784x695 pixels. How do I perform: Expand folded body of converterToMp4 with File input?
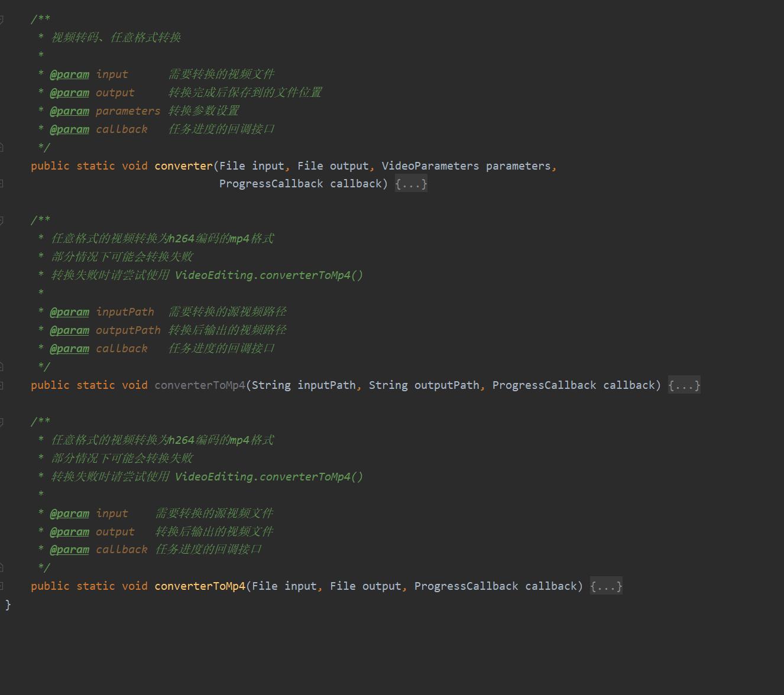pos(606,586)
